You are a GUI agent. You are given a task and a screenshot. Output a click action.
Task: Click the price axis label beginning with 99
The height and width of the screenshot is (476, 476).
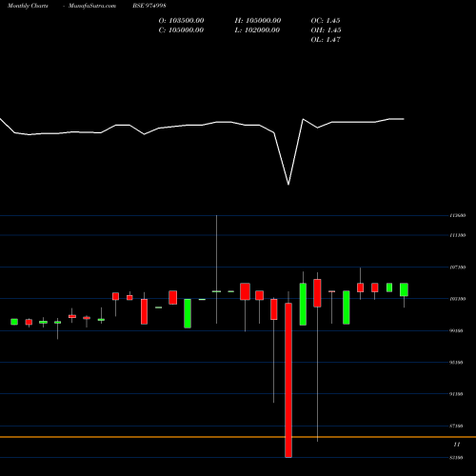(456, 330)
